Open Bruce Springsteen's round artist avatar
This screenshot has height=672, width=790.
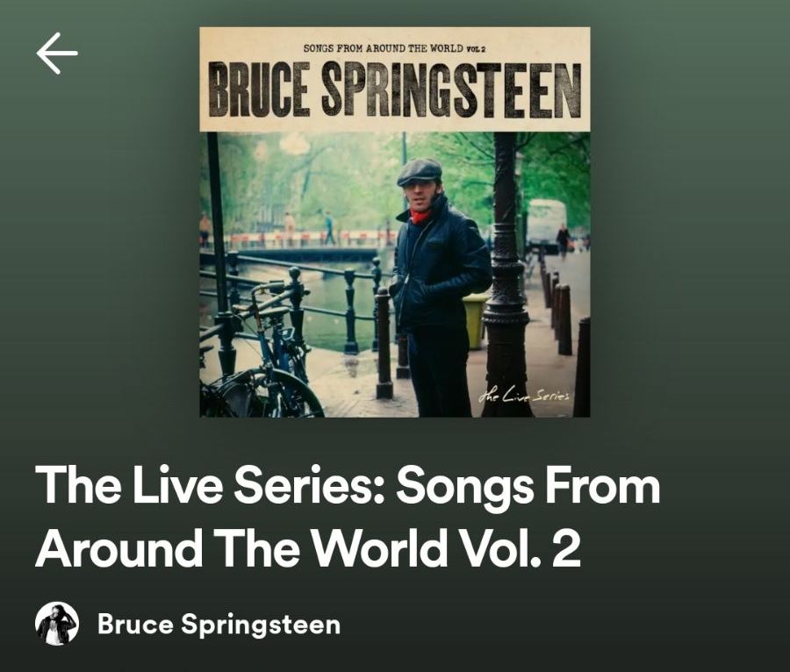[57, 623]
